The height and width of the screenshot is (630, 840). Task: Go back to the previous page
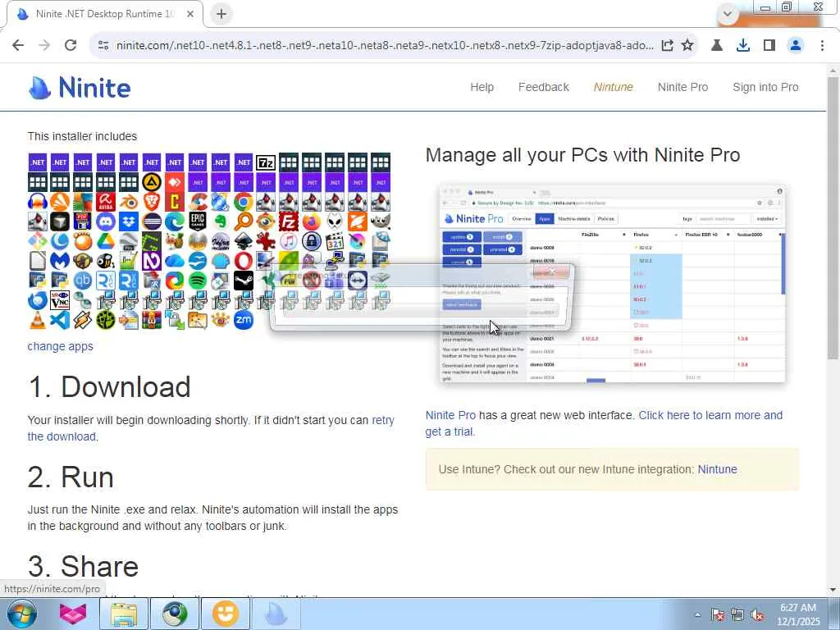click(18, 46)
